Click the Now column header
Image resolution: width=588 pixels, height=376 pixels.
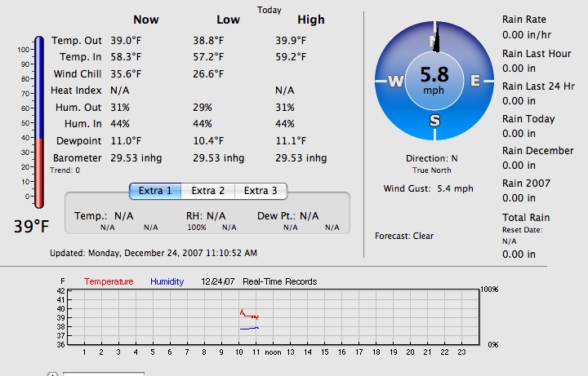[146, 20]
